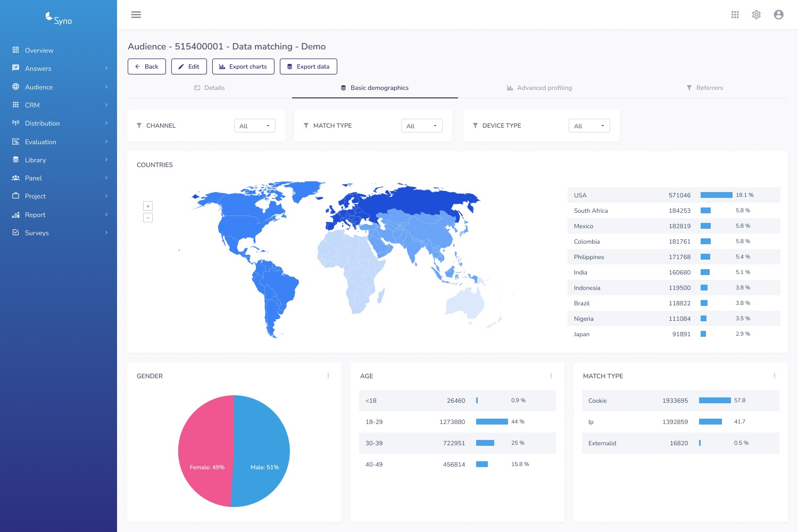Select the Basic demographics tab

pos(375,88)
